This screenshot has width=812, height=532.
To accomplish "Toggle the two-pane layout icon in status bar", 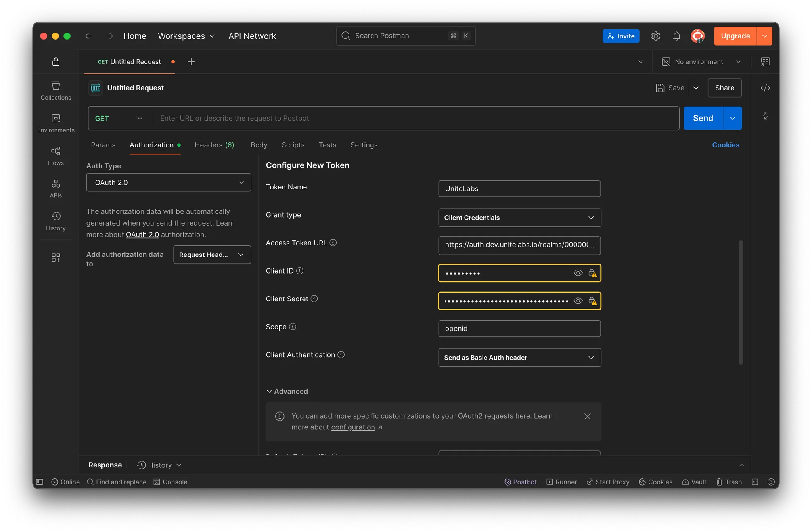I will click(755, 482).
